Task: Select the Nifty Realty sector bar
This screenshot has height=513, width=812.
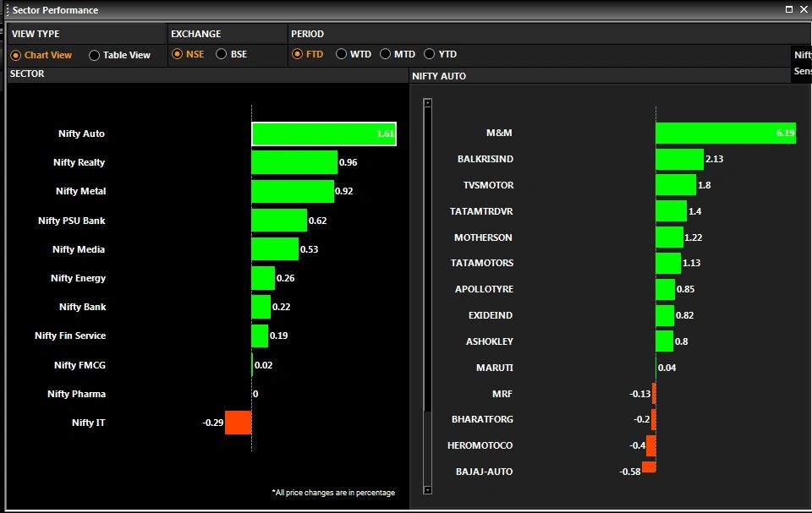Action: pyautogui.click(x=294, y=162)
